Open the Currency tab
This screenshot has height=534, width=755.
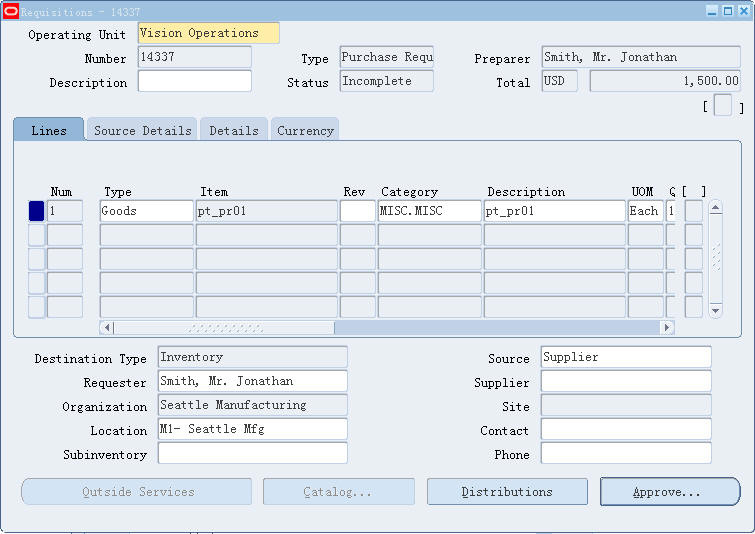(305, 130)
